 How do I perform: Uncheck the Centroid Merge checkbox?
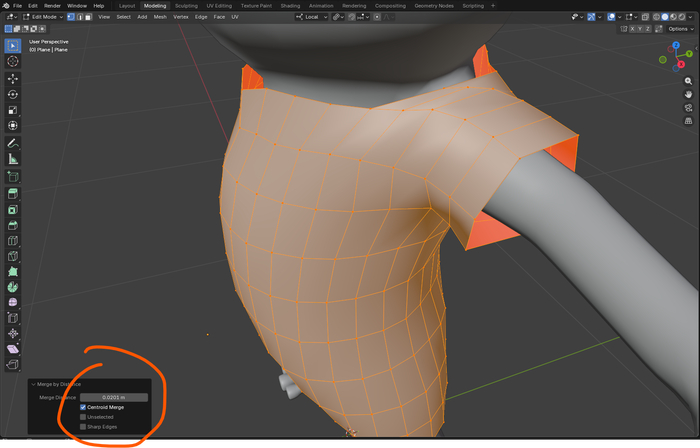(x=83, y=407)
